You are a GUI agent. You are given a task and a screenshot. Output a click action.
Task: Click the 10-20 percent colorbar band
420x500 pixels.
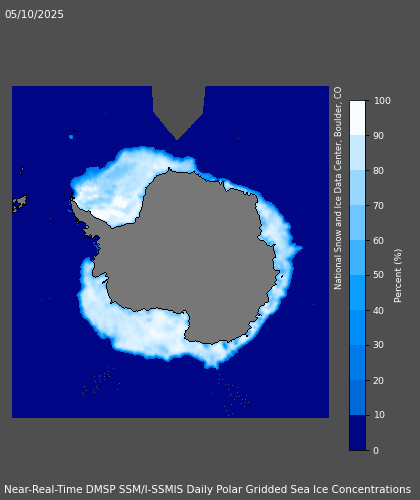(x=357, y=397)
